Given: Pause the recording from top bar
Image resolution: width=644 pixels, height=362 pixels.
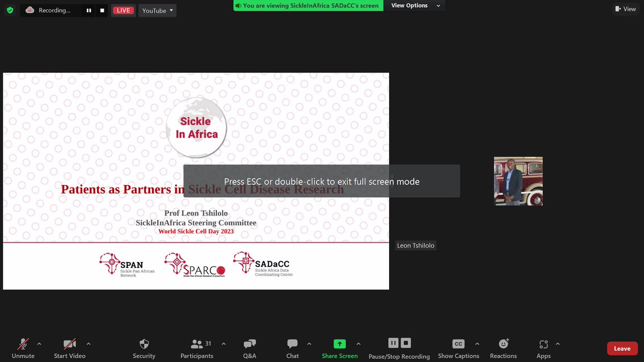Looking at the screenshot, I should click(x=90, y=10).
